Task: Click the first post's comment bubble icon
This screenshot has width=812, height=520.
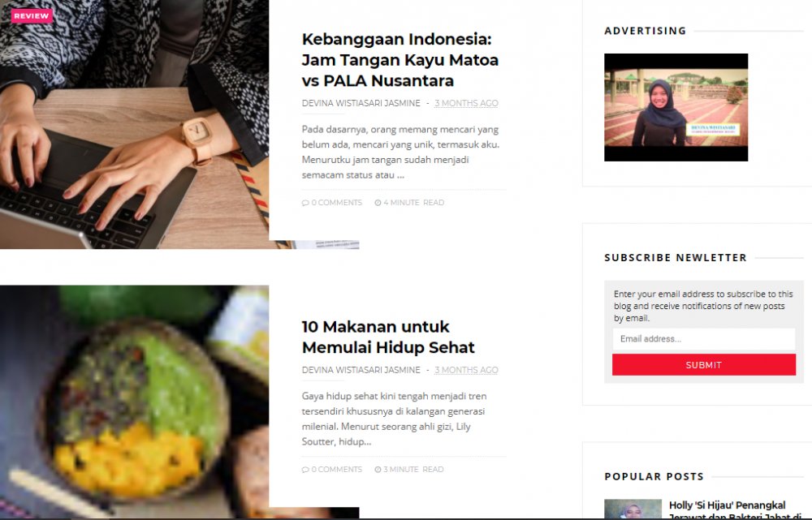Action: click(305, 203)
